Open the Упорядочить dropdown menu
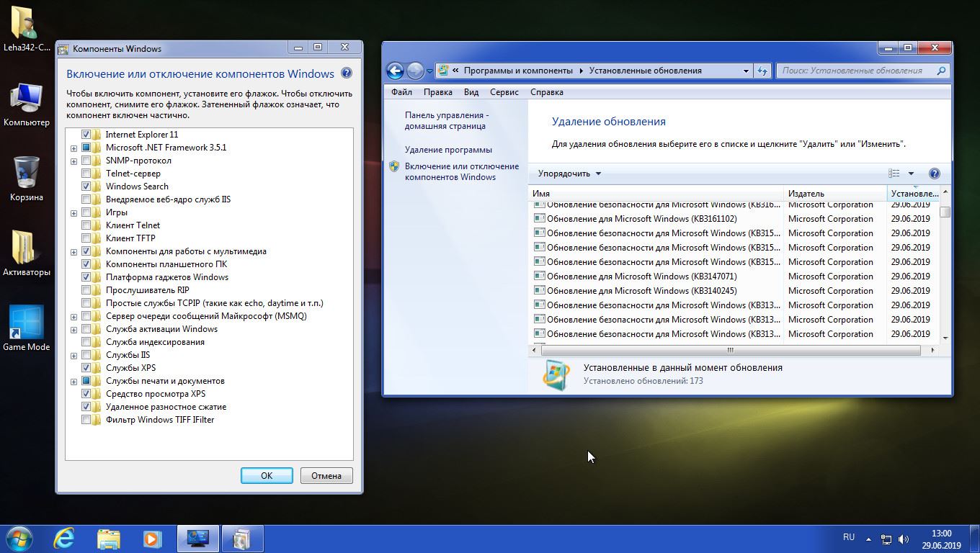Image resolution: width=980 pixels, height=553 pixels. (x=569, y=174)
